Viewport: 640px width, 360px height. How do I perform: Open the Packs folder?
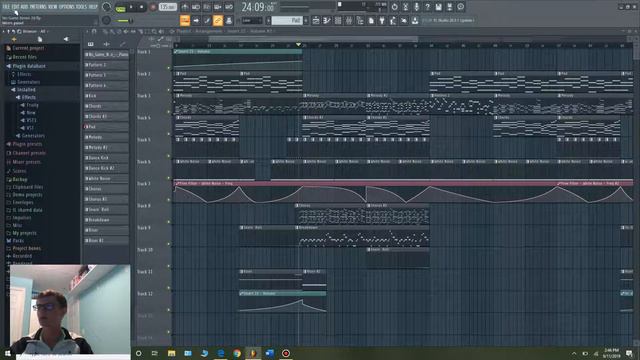click(x=18, y=241)
